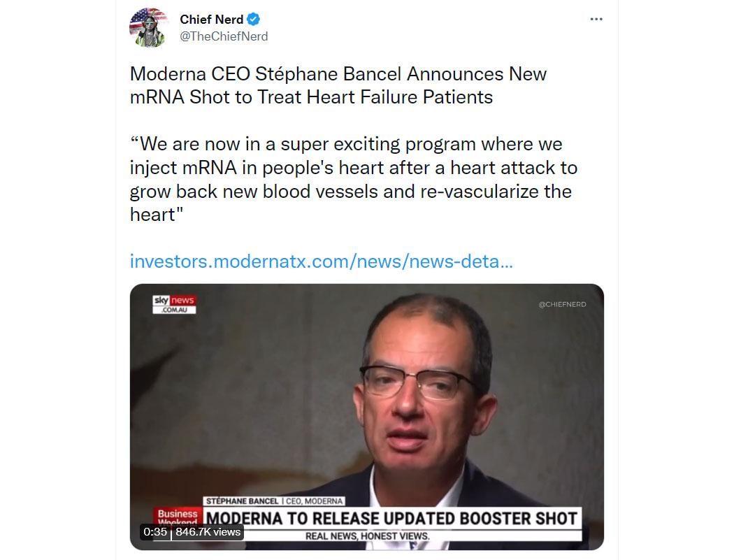
Task: Click the word heart ending the quote
Action: 152,215
